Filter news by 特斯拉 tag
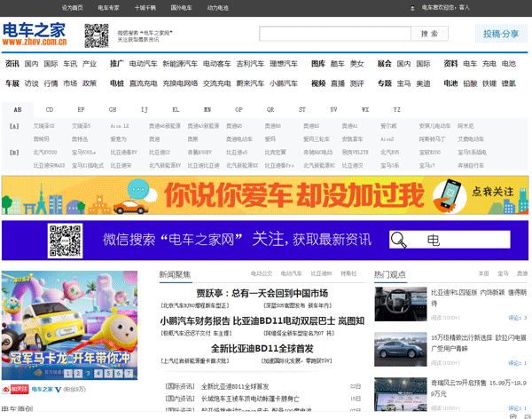Image resolution: width=532 pixels, height=419 pixels. coord(348,273)
